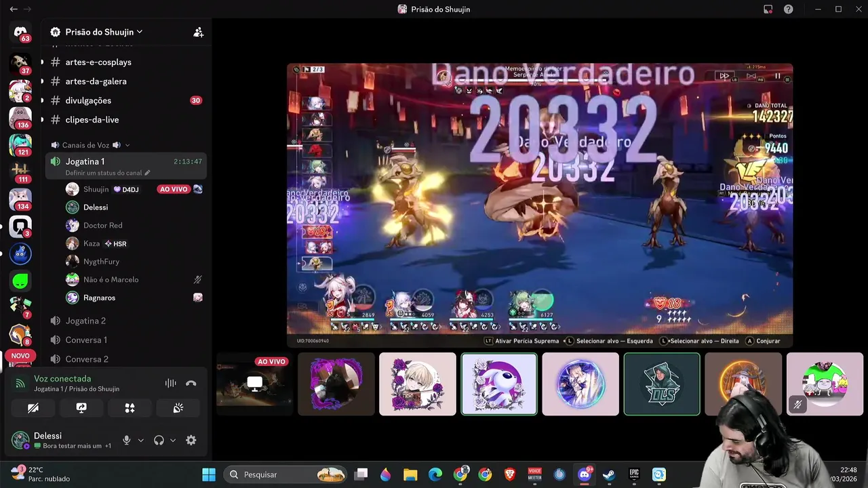
Task: Open headphone output options chevron
Action: click(173, 441)
